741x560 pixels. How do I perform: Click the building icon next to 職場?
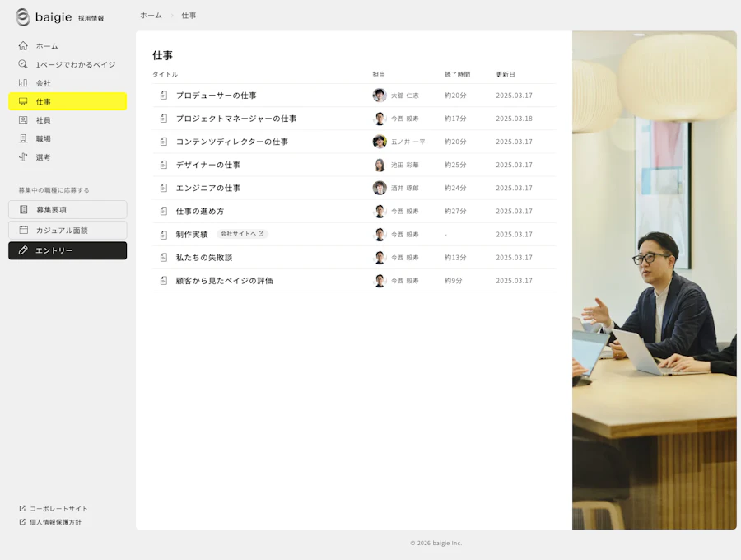[x=23, y=138]
